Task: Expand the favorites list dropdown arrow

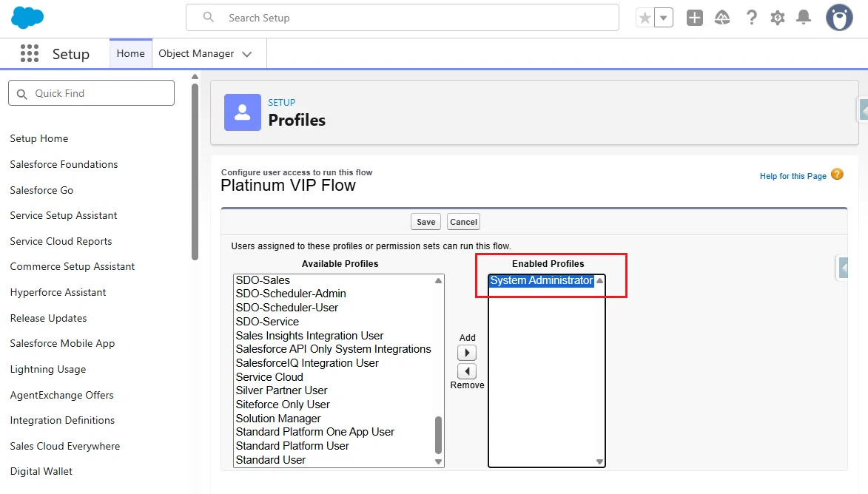Action: 663,18
